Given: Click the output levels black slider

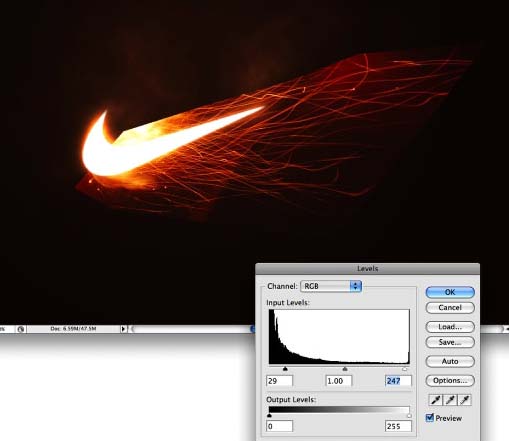Looking at the screenshot, I should tap(269, 415).
